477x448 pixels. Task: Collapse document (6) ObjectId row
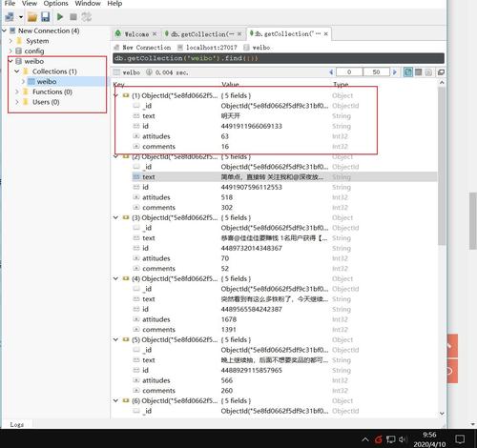pyautogui.click(x=116, y=400)
